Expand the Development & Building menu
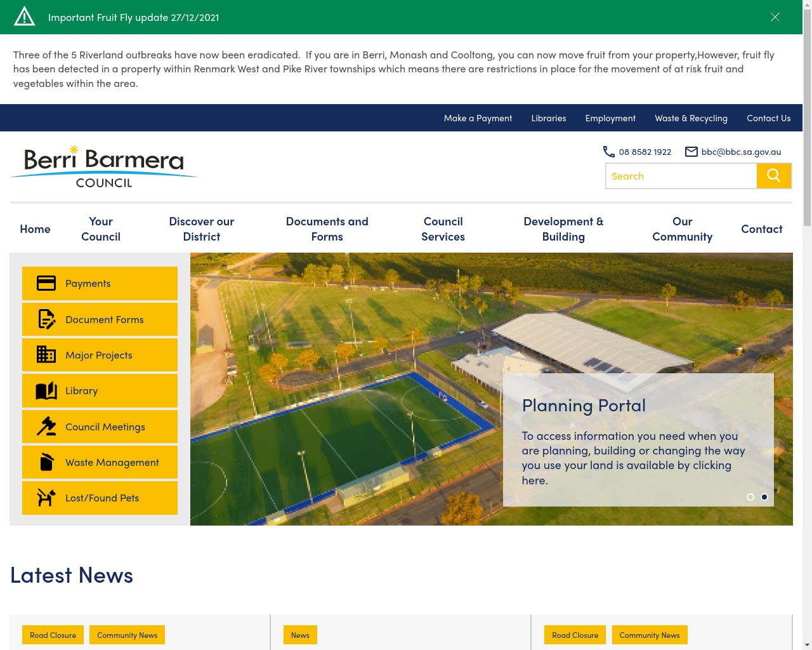 [563, 229]
